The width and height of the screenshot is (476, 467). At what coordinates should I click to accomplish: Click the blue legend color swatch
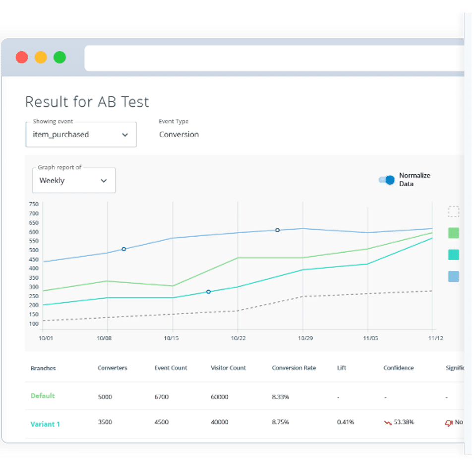pyautogui.click(x=454, y=276)
